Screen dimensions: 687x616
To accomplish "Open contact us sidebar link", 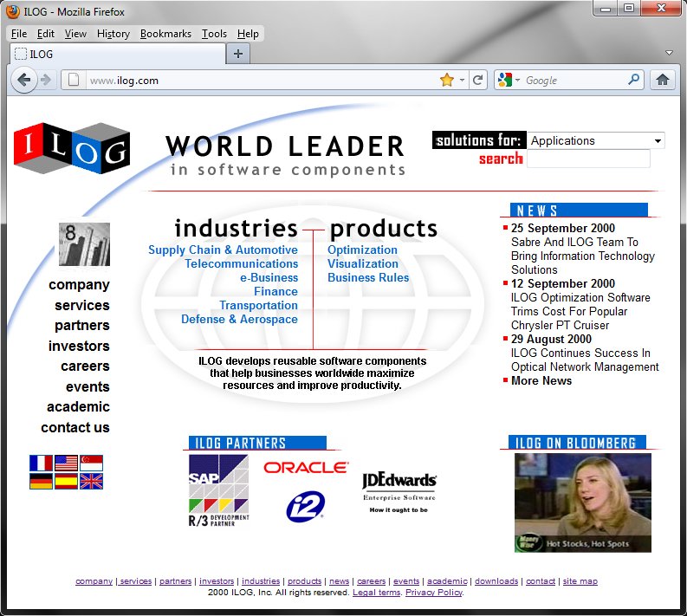I will click(75, 428).
